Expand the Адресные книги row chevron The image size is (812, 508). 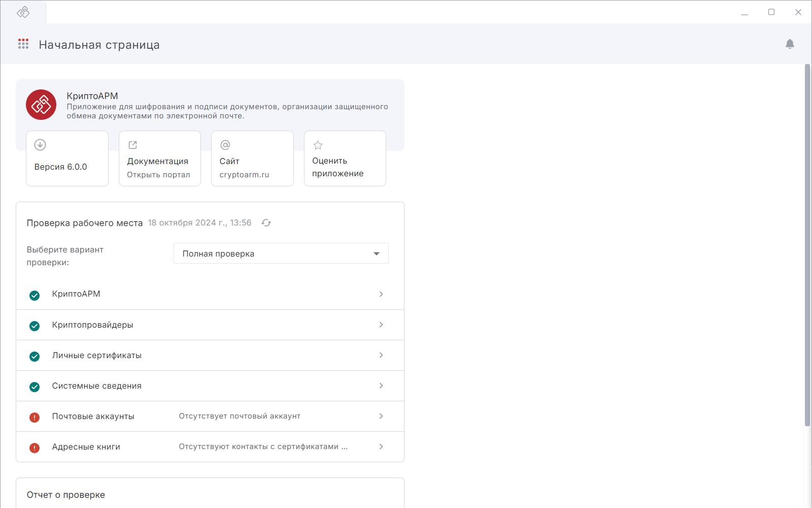tap(381, 447)
